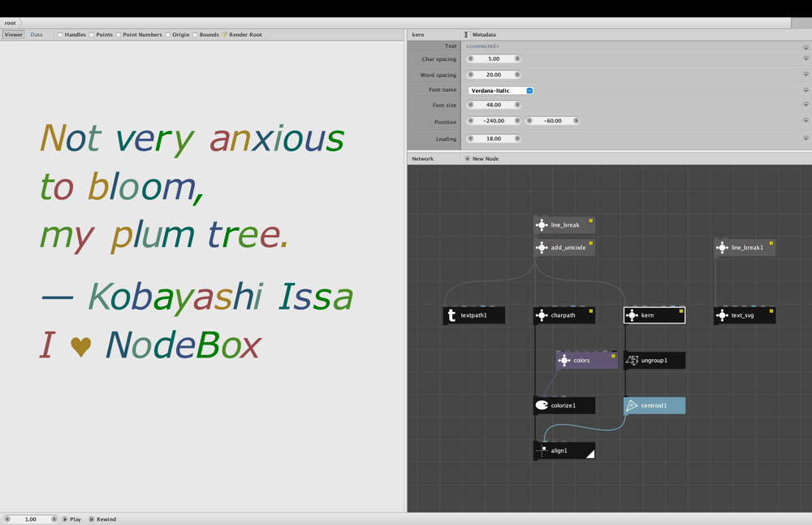Enable the Handles checkbox

pyautogui.click(x=61, y=35)
